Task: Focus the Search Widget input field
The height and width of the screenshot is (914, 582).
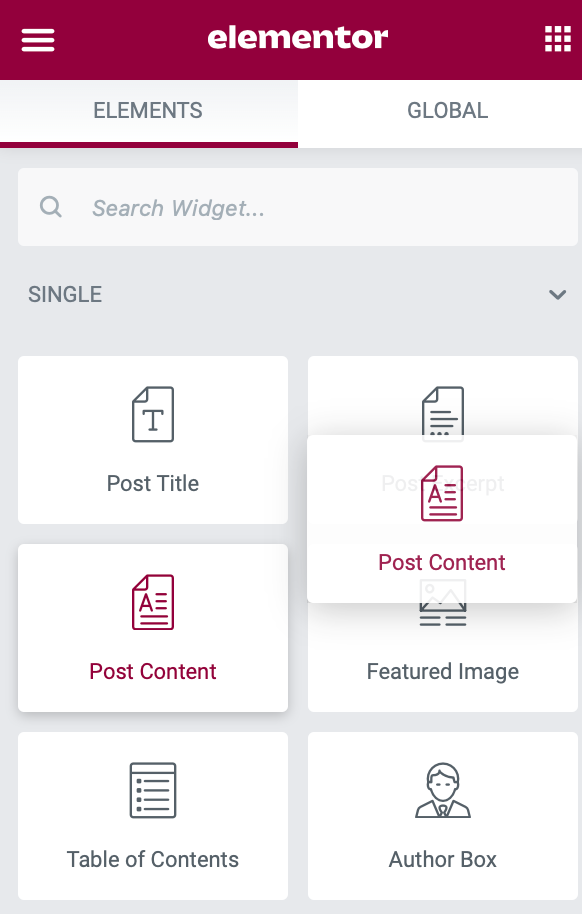Action: (298, 207)
